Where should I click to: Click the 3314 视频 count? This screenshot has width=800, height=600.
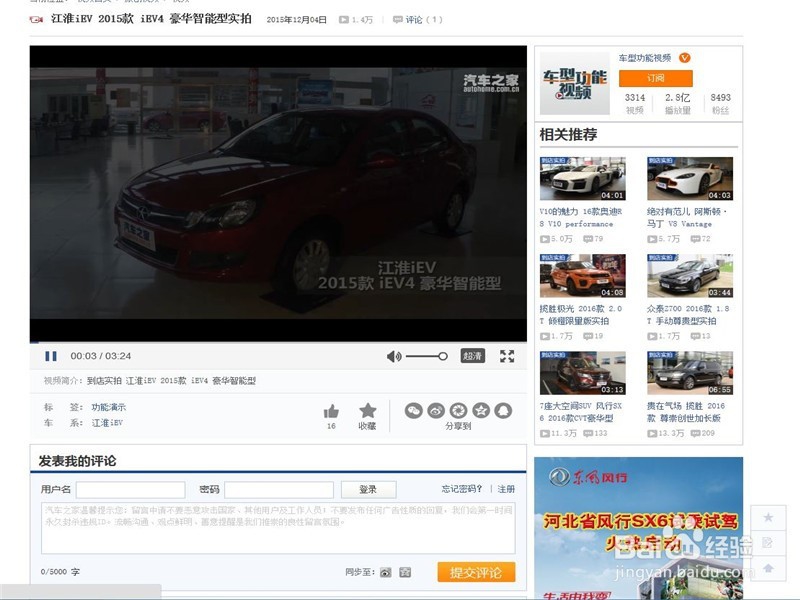click(635, 103)
